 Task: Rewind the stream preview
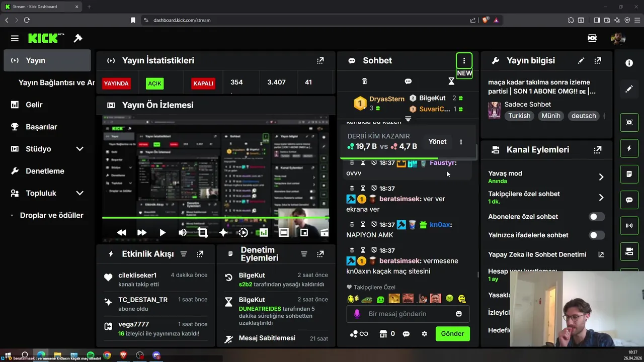[x=122, y=232]
